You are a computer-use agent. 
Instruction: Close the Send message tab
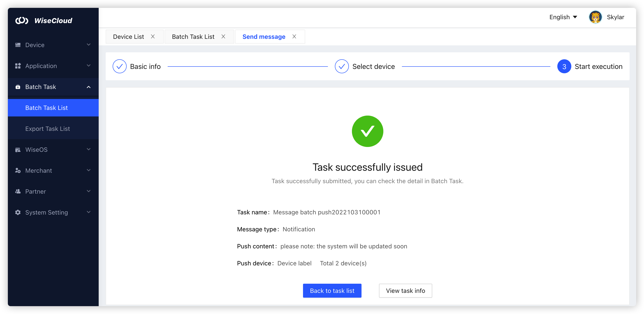294,36
